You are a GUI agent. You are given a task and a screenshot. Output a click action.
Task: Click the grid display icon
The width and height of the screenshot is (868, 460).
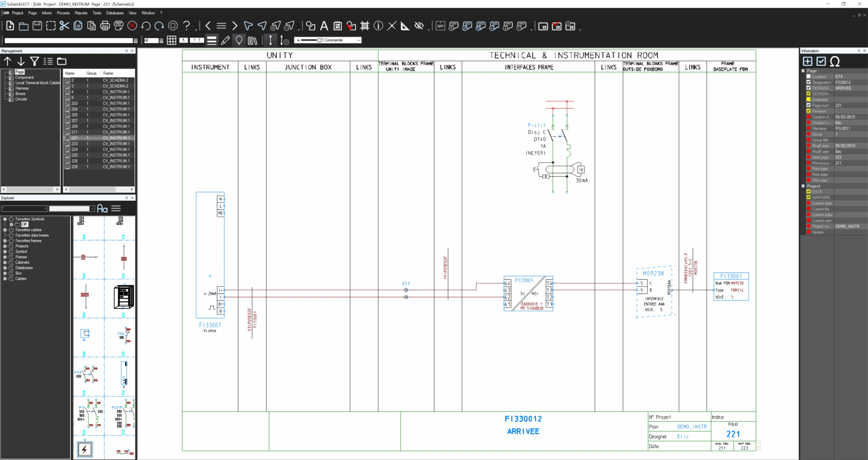tap(171, 40)
